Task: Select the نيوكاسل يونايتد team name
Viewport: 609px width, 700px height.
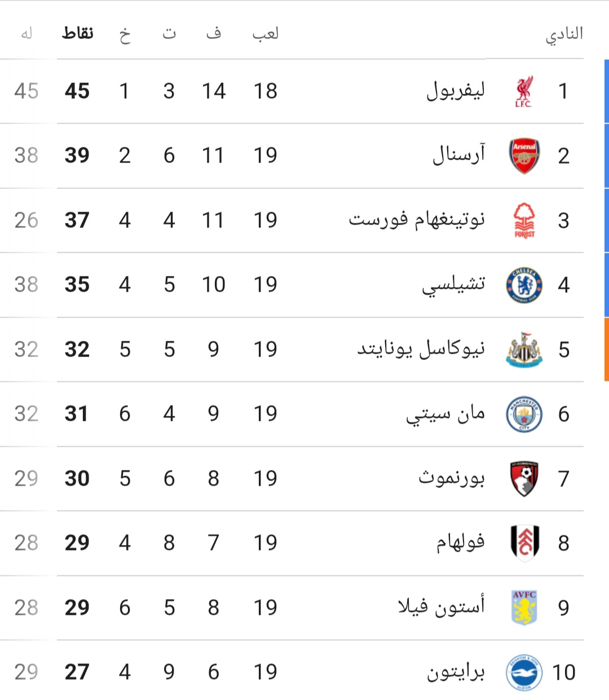Action: [x=421, y=349]
